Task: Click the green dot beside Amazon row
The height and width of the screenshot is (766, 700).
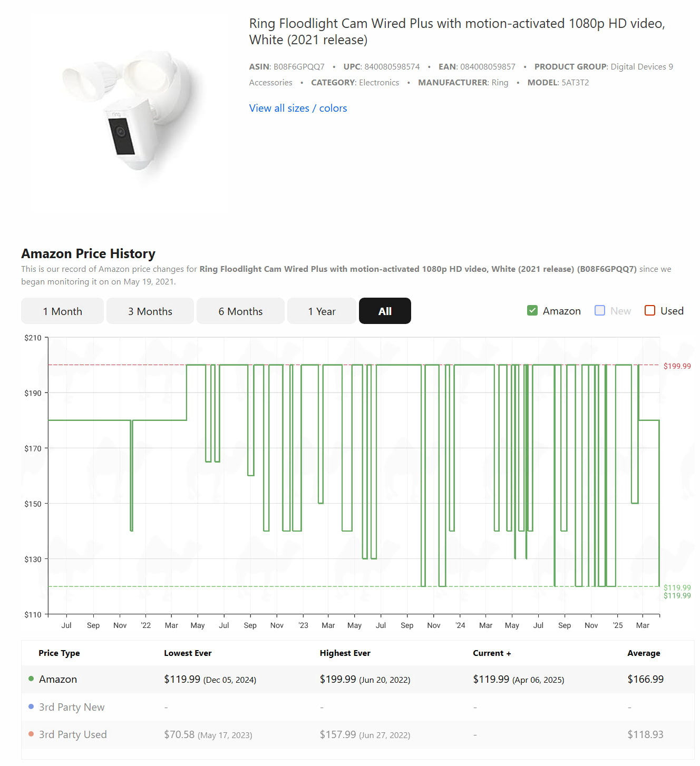Action: (x=31, y=679)
